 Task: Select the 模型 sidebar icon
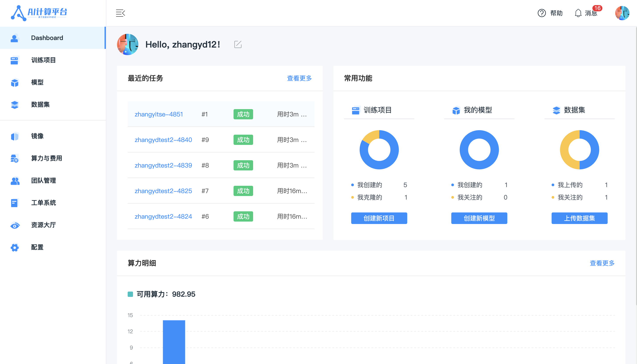point(14,82)
